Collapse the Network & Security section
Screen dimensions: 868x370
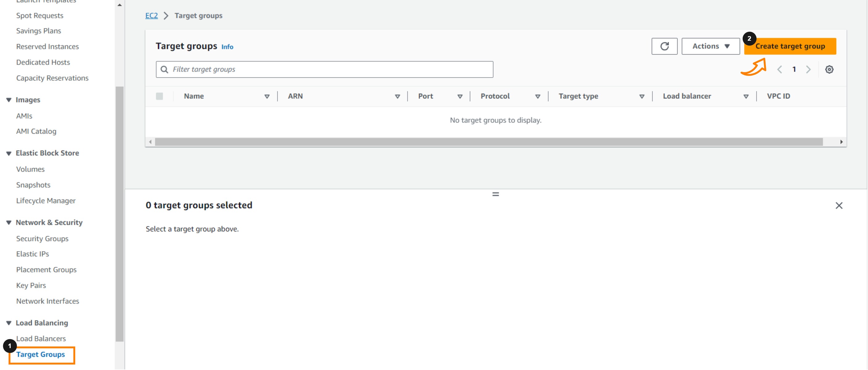click(9, 222)
